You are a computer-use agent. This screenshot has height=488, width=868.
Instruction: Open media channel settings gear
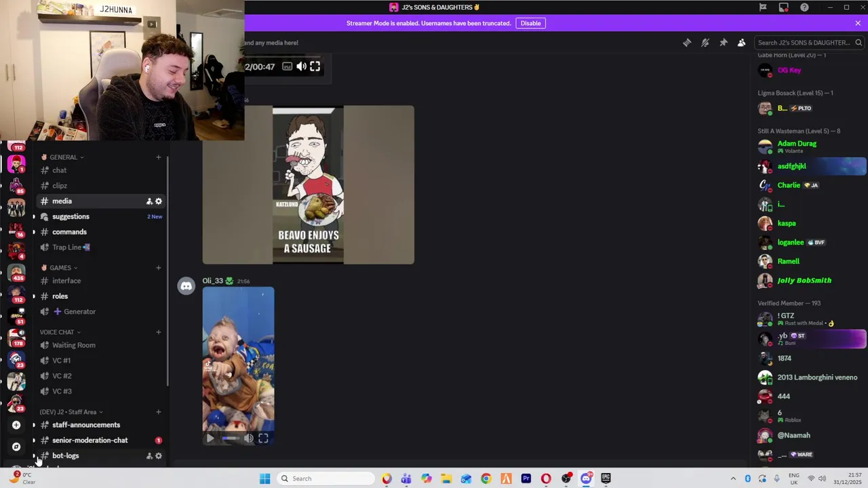pyautogui.click(x=159, y=201)
